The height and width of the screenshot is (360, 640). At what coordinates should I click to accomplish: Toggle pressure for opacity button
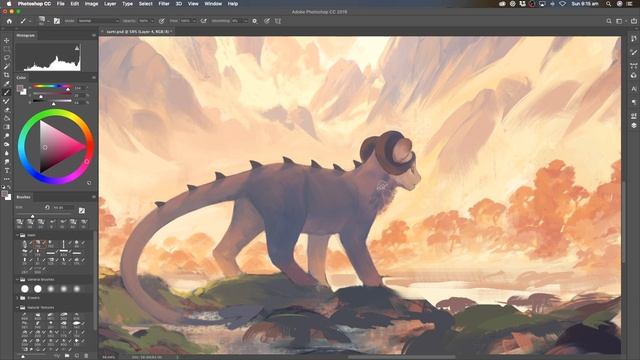point(162,21)
